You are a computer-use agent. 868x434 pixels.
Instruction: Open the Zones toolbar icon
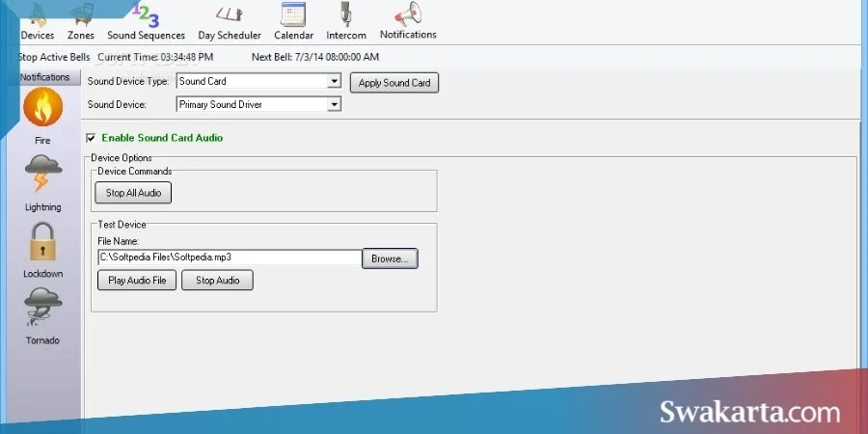81,15
